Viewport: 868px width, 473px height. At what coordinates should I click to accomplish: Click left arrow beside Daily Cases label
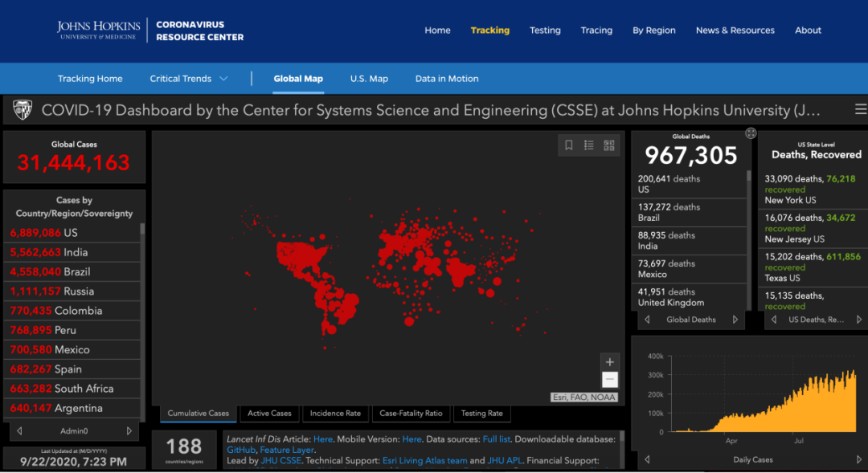coord(647,459)
